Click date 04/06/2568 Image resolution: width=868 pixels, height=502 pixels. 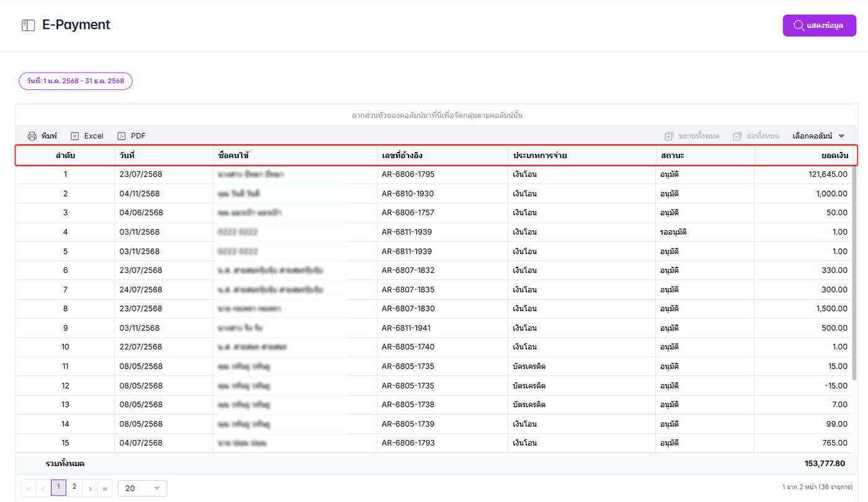tap(141, 212)
